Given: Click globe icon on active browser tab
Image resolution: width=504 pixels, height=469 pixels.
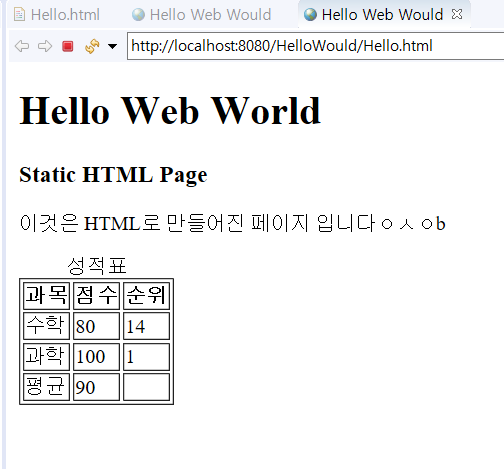Looking at the screenshot, I should [310, 14].
